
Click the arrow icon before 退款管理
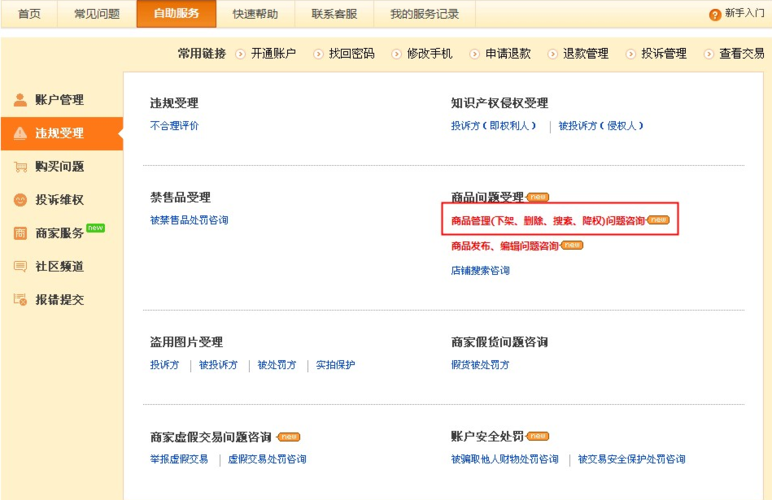[x=553, y=54]
